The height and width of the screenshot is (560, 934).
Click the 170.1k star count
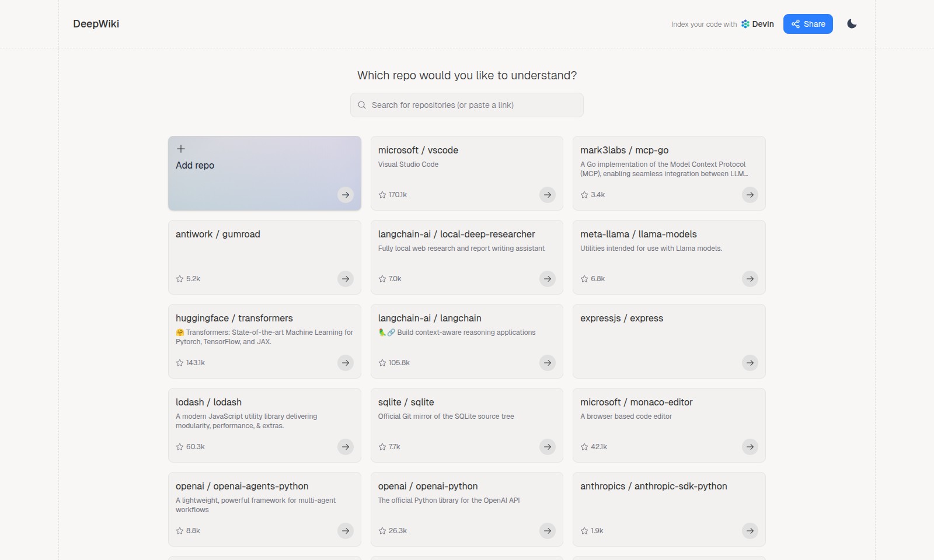[398, 195]
